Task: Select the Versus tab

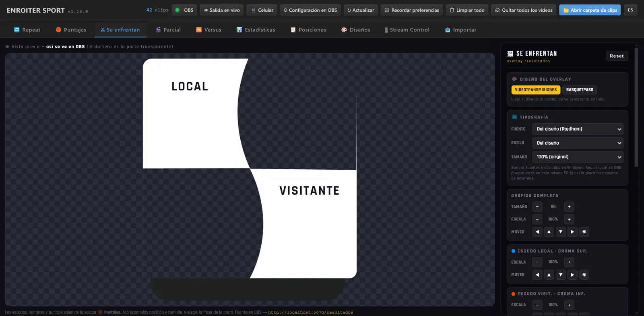Action: pyautogui.click(x=208, y=30)
